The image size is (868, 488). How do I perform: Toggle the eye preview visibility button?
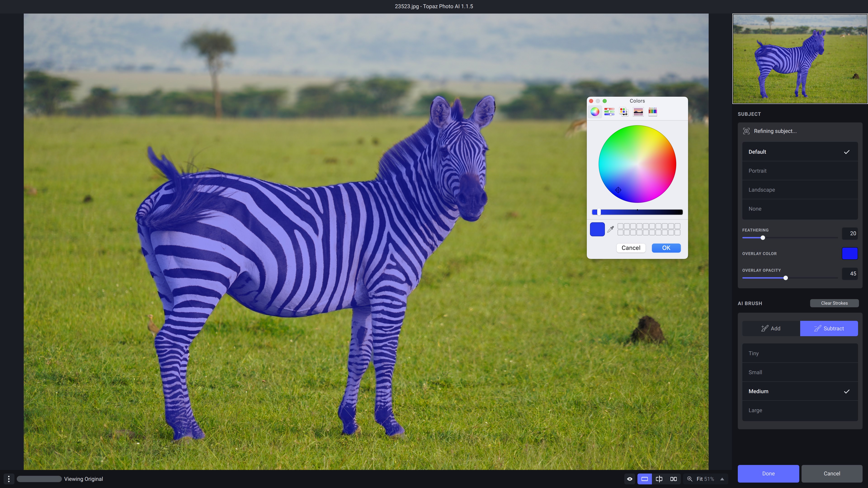coord(630,479)
